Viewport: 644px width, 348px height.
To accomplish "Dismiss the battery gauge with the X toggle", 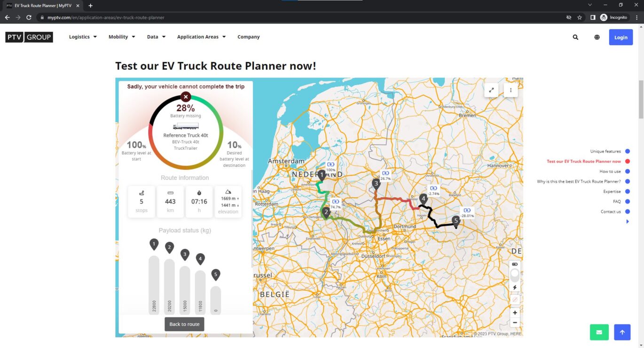I will click(185, 97).
